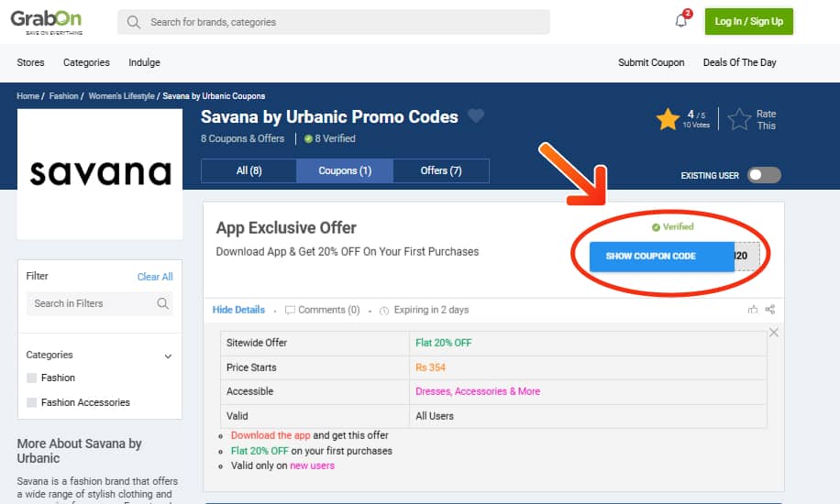Click Download the app link

pyautogui.click(x=271, y=435)
